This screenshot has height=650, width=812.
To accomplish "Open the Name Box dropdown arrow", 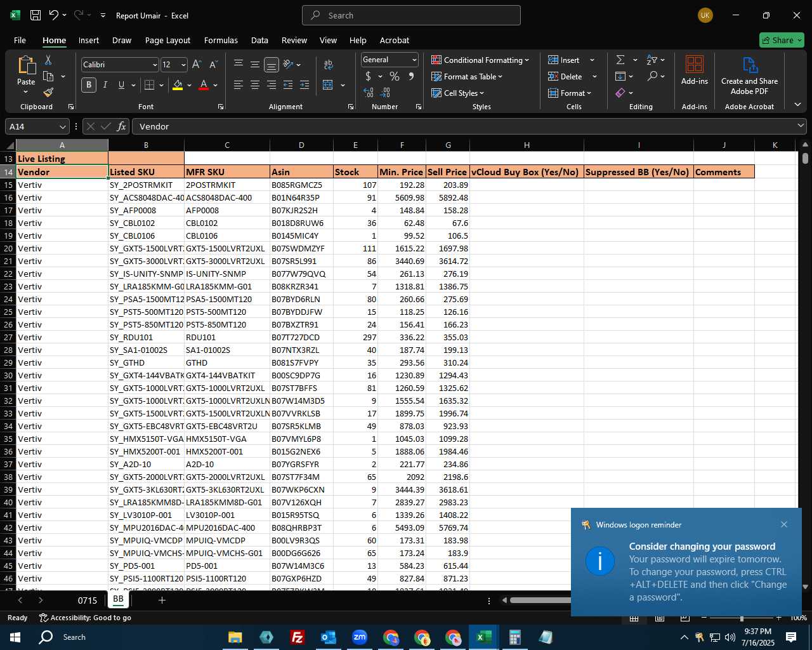I will pyautogui.click(x=62, y=127).
